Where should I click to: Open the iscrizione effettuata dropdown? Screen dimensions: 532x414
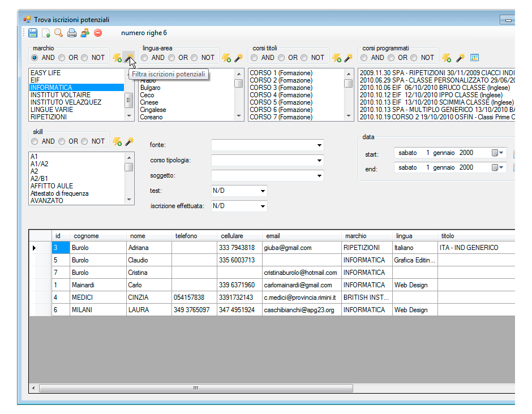pyautogui.click(x=263, y=206)
